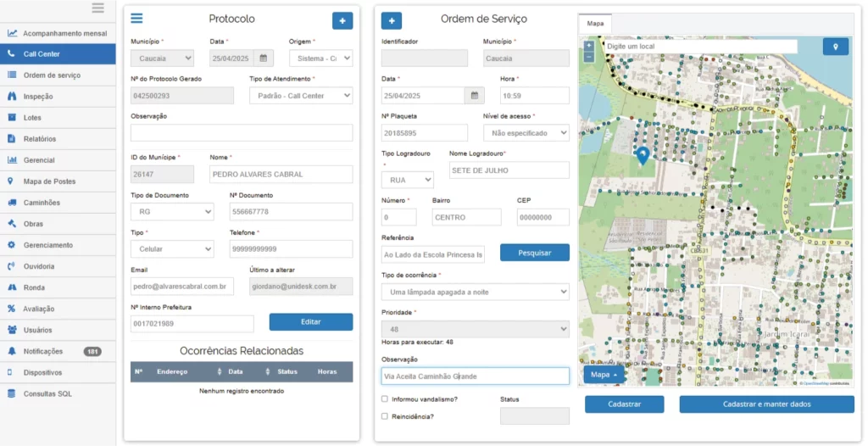
Task: Open the Mapa layer type selector
Action: [604, 375]
